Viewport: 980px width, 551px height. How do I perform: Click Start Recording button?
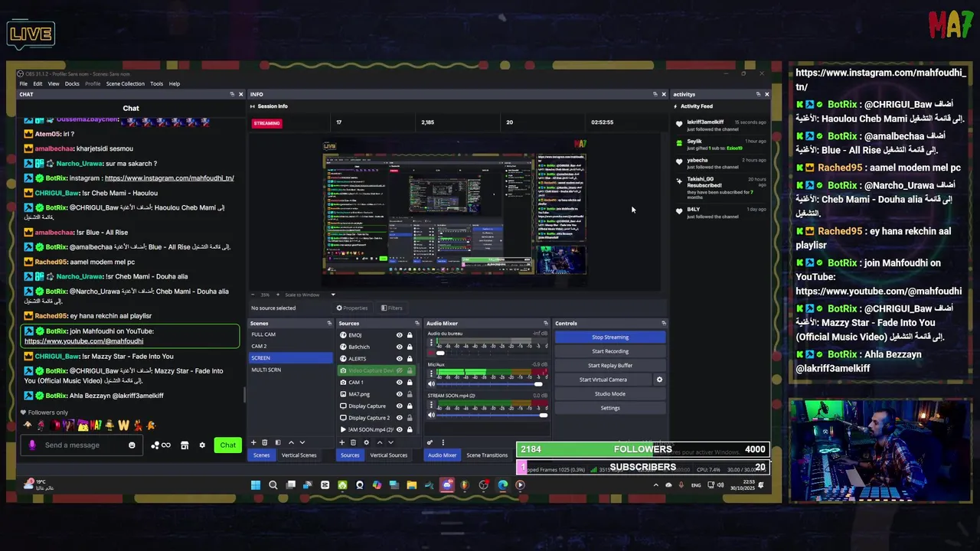(610, 351)
